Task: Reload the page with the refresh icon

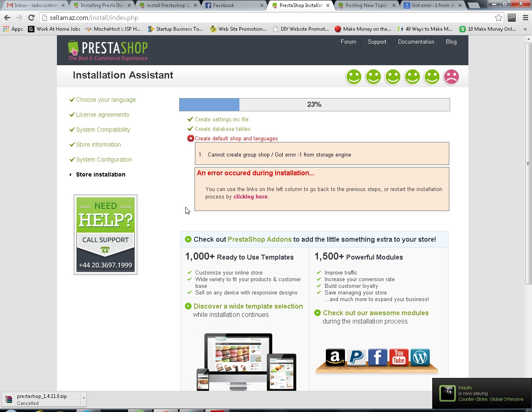Action: 31,17
